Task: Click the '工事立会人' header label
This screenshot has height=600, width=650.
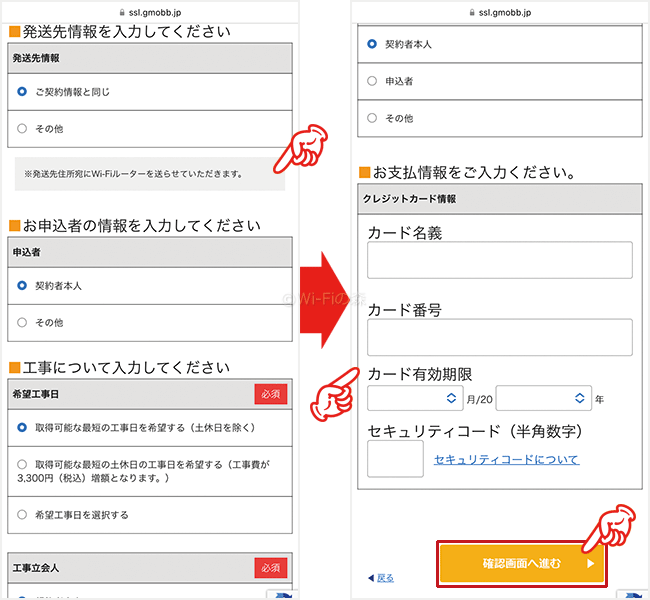Action: point(36,567)
